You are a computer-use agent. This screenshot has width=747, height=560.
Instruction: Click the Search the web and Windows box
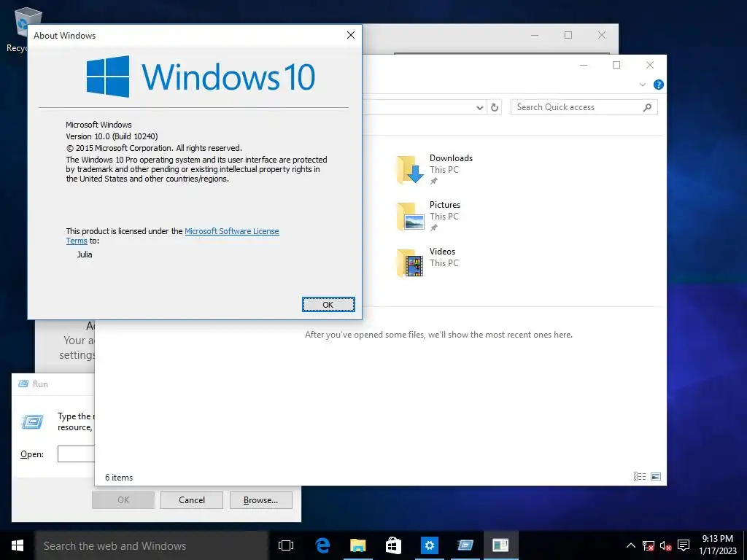tap(152, 545)
